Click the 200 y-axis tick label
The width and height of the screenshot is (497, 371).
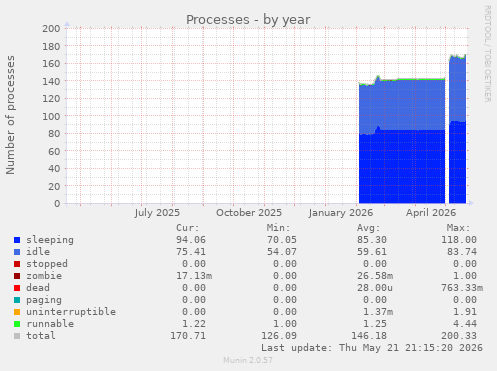point(51,28)
